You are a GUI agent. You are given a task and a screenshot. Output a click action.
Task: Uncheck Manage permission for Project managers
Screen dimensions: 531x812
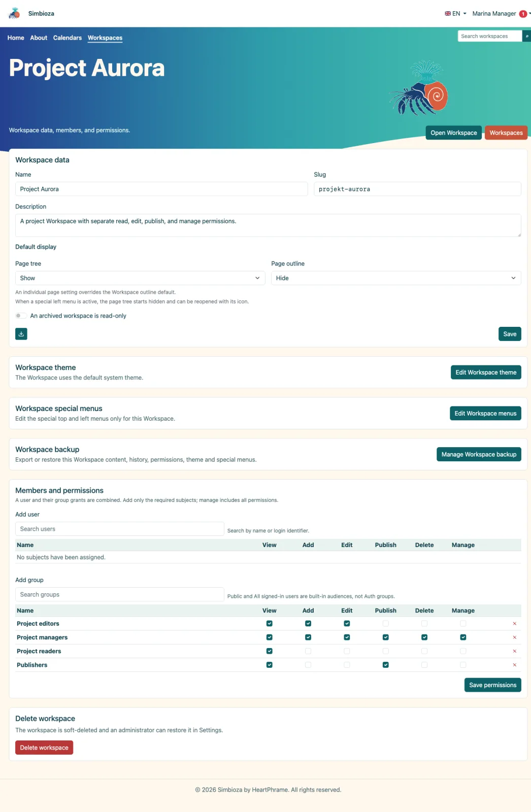pyautogui.click(x=463, y=637)
